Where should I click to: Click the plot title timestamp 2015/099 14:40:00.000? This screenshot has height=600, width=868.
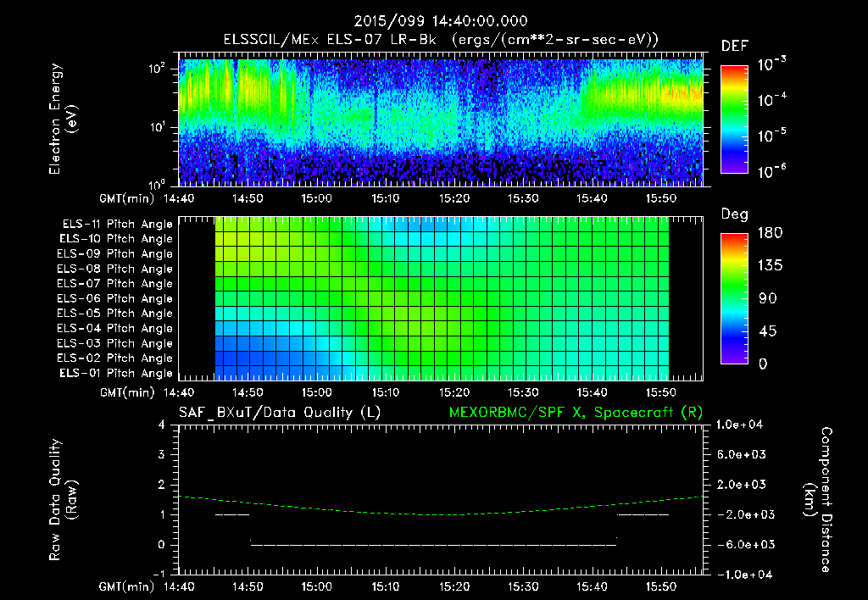coord(441,21)
